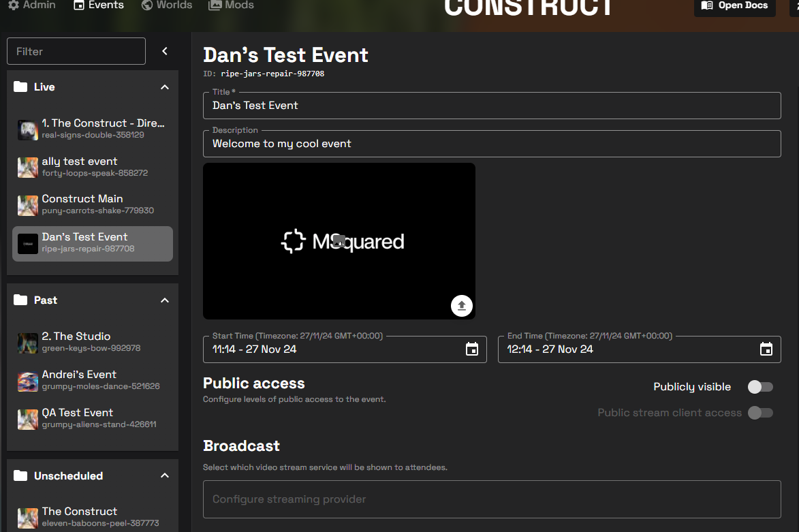Toggle Public stream client access switch

760,413
